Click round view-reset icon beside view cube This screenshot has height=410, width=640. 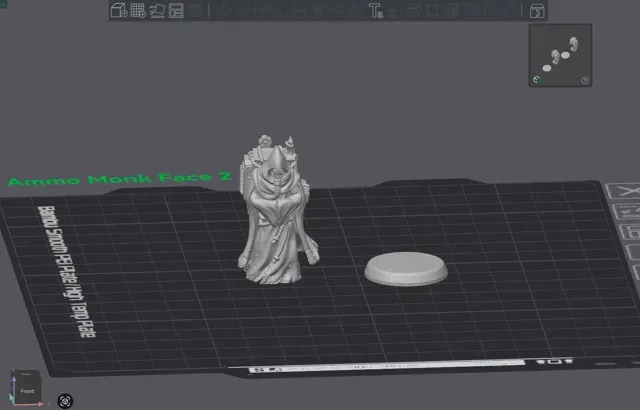65,401
